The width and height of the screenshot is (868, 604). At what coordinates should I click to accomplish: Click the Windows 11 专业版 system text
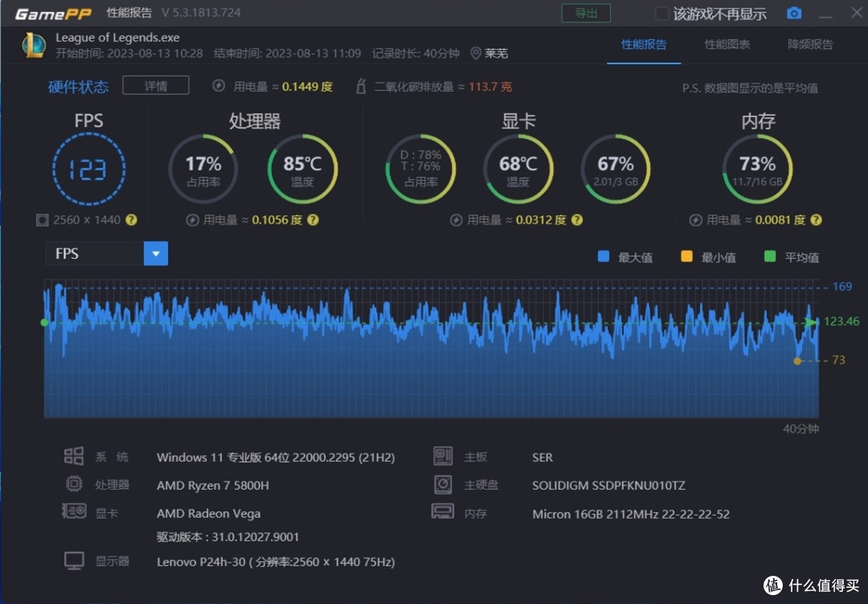(276, 458)
